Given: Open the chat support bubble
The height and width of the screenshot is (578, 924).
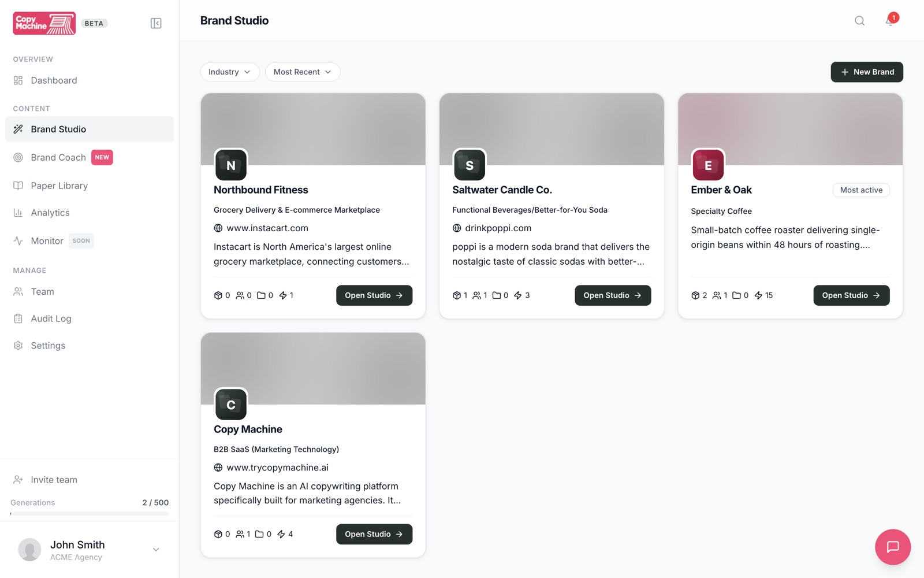Looking at the screenshot, I should click(x=893, y=547).
